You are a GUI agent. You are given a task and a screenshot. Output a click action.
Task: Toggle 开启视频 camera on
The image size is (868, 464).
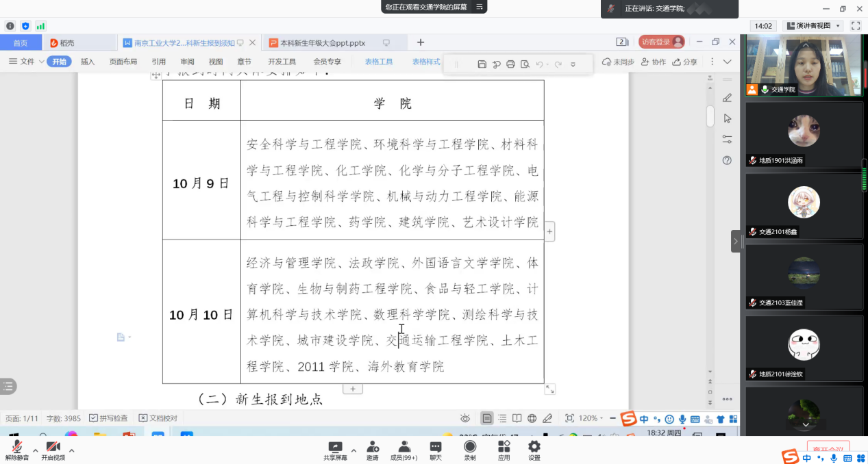click(x=53, y=450)
